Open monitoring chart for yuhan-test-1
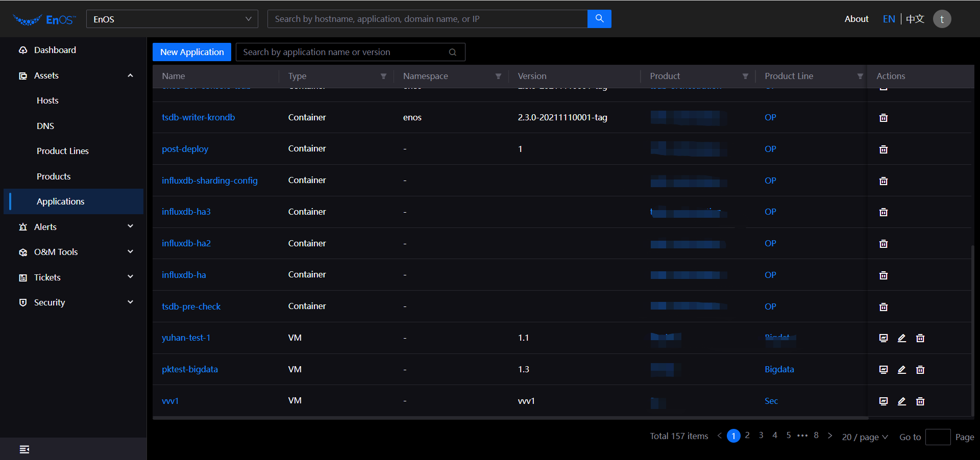 click(x=884, y=338)
